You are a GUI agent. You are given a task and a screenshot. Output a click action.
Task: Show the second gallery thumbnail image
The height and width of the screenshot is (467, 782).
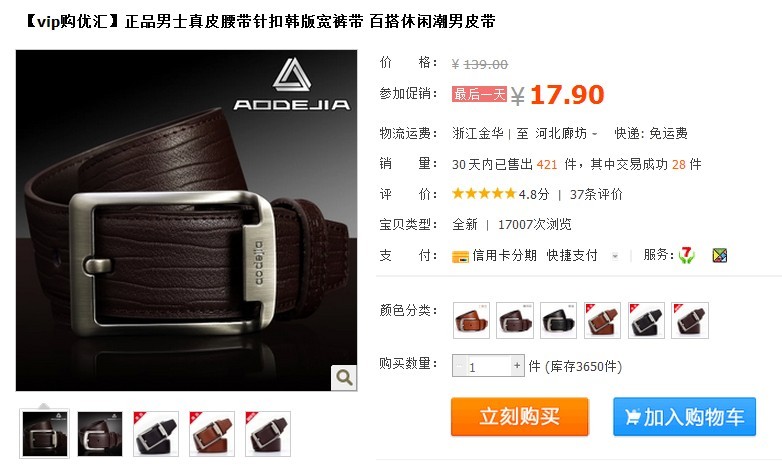(x=100, y=434)
